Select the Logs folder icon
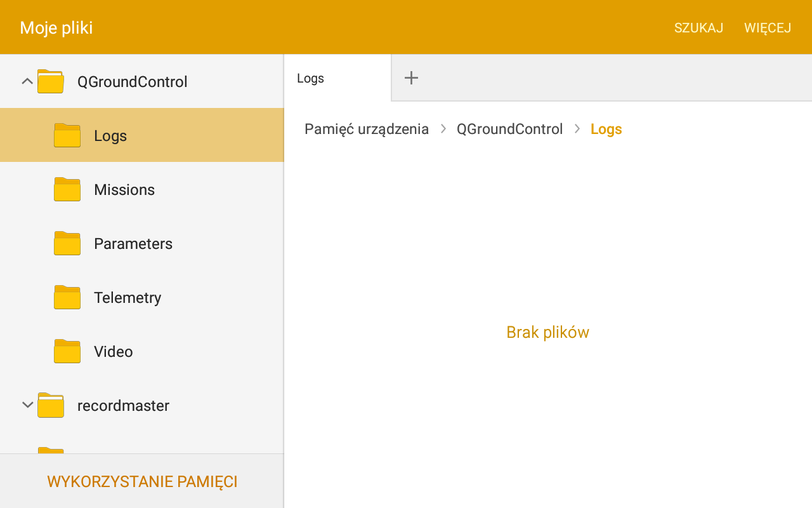 point(67,135)
